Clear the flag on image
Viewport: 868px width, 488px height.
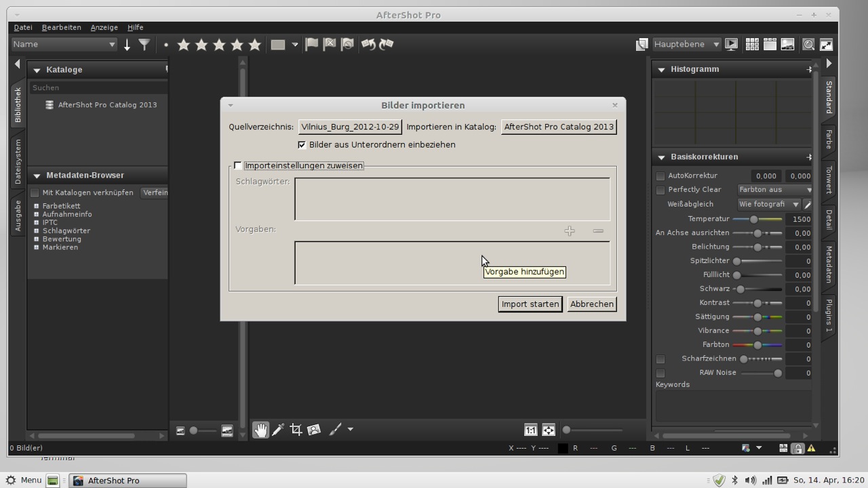(x=347, y=44)
